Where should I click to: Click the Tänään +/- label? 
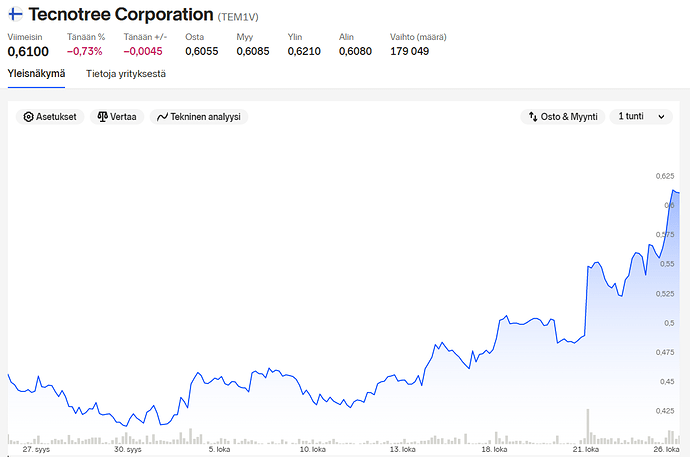[x=145, y=37]
